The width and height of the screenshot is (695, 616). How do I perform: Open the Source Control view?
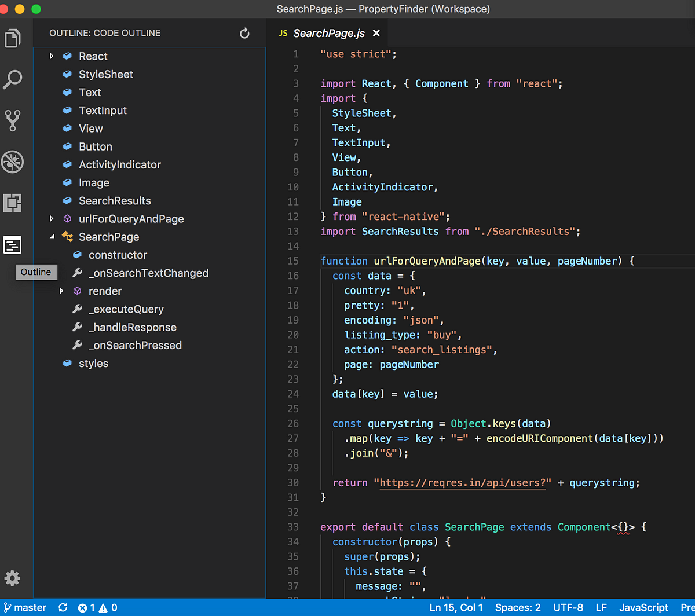pos(13,120)
